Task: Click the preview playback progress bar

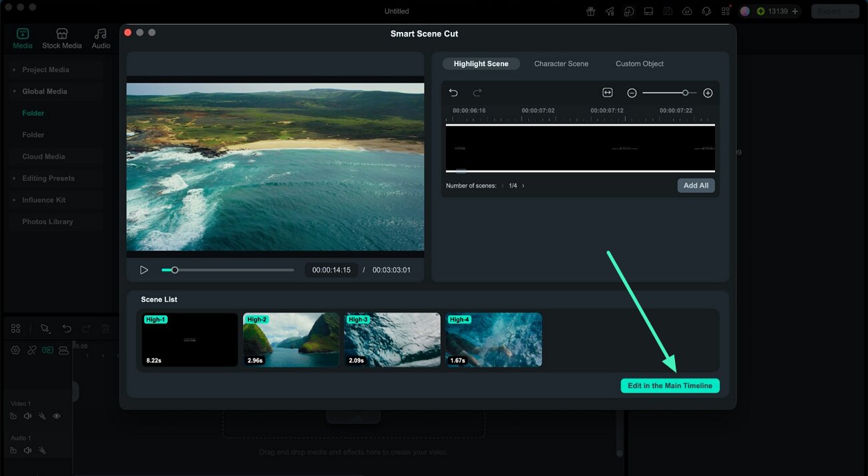Action: [x=228, y=270]
